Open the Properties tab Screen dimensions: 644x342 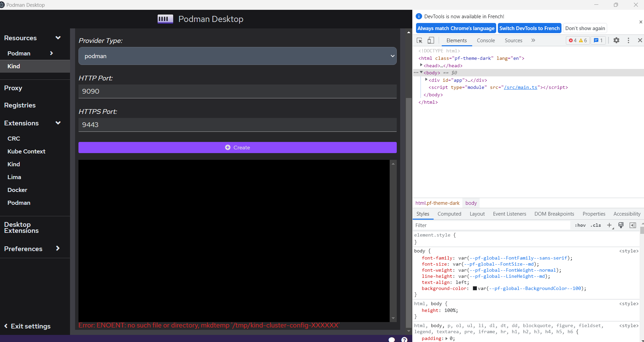pyautogui.click(x=594, y=214)
